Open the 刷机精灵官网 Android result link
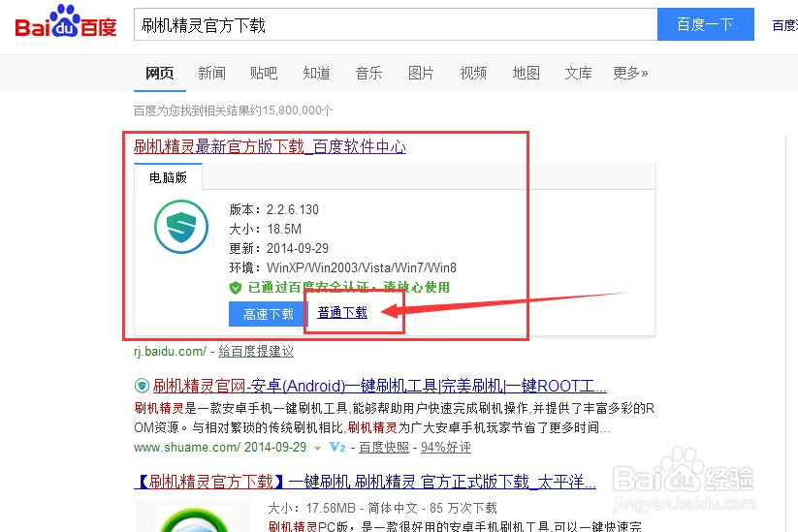Viewport: 798px width, 532px height. click(380, 386)
